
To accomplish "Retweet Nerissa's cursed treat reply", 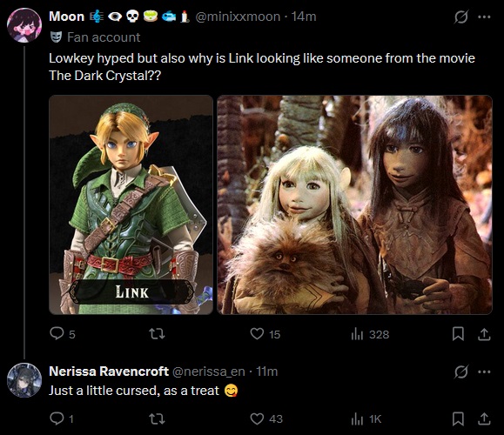I will coord(158,418).
